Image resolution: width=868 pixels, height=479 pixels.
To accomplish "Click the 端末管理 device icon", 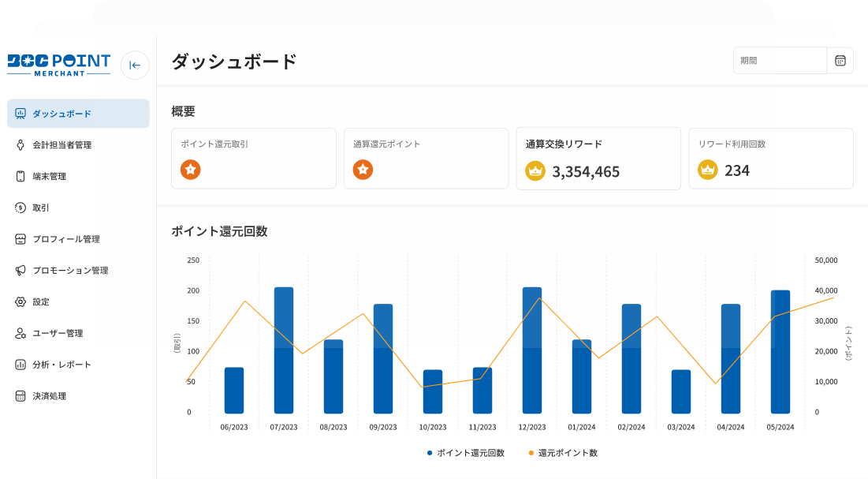I will tap(20, 176).
